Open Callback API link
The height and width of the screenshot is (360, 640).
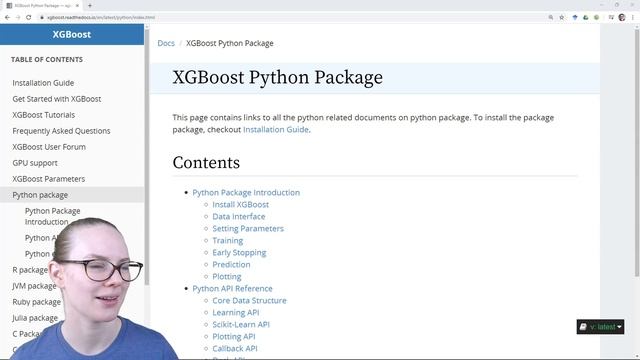pyautogui.click(x=235, y=349)
